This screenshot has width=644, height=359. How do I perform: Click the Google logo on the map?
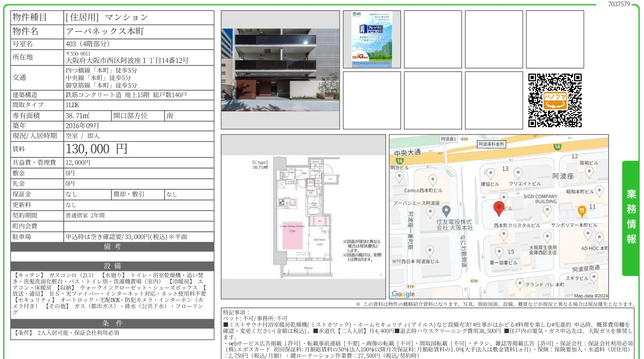pyautogui.click(x=403, y=294)
